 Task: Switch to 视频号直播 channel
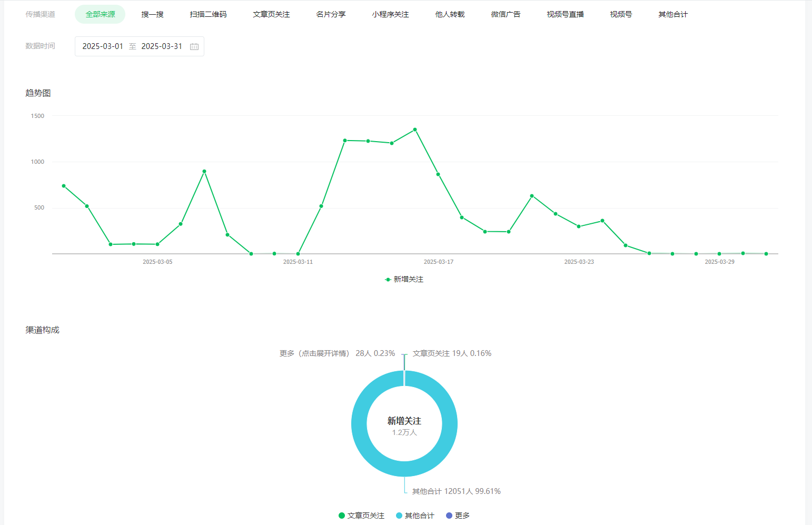[565, 14]
